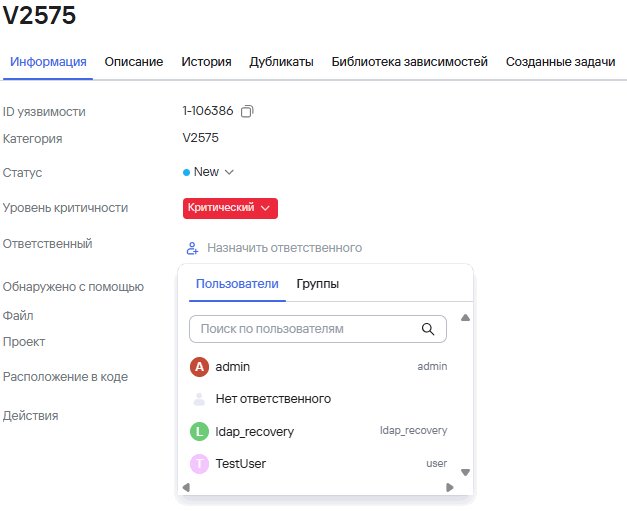The width and height of the screenshot is (627, 511).
Task: Click the 'ID уязвимости' label
Action: tap(44, 112)
